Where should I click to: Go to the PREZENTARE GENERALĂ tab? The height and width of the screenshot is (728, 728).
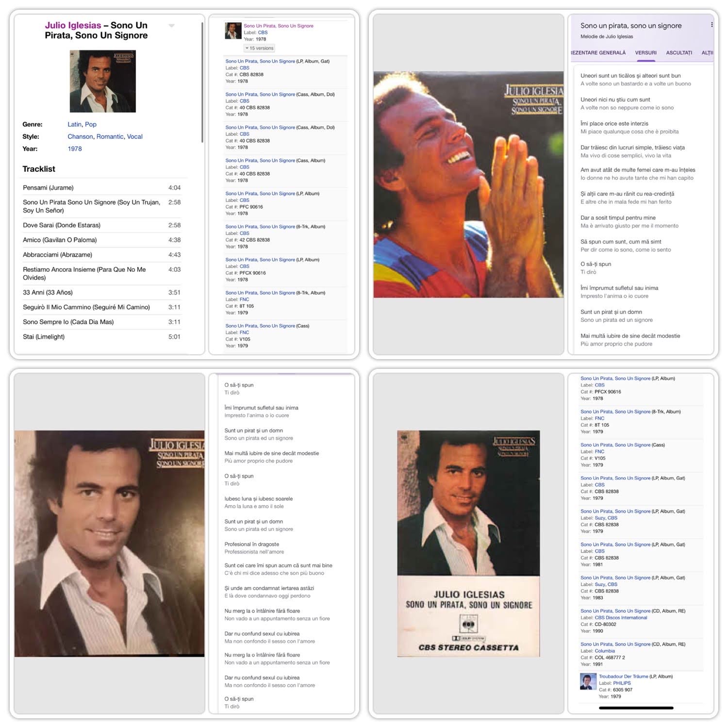point(598,53)
